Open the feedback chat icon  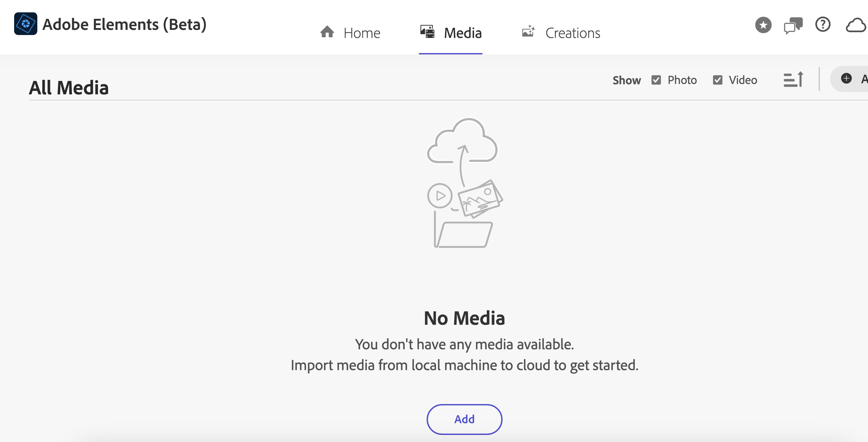coord(794,25)
